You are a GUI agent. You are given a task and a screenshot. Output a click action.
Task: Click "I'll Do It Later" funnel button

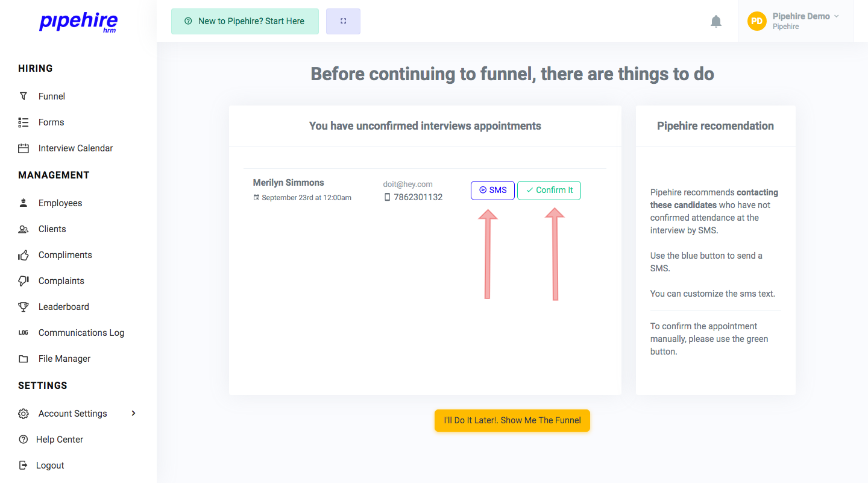coord(512,420)
